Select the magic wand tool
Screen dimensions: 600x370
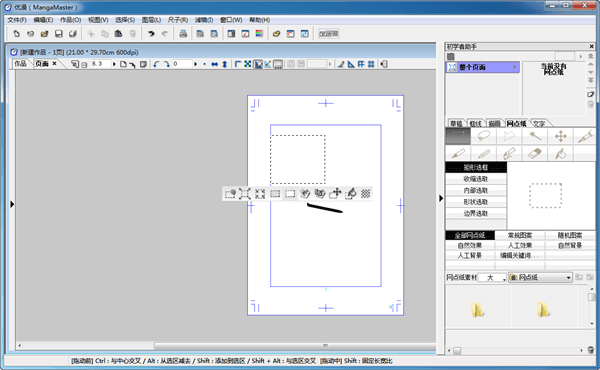click(535, 136)
